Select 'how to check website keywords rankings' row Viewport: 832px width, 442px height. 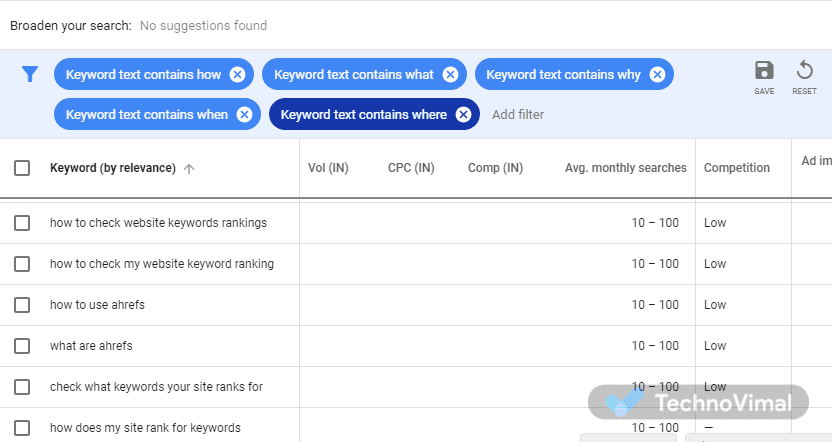[x=22, y=223]
